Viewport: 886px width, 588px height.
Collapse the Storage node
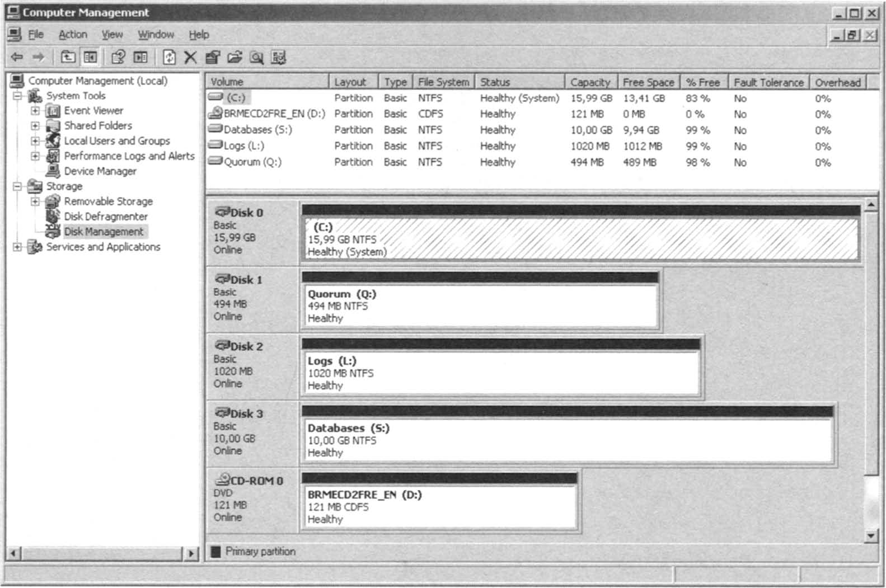[17, 186]
